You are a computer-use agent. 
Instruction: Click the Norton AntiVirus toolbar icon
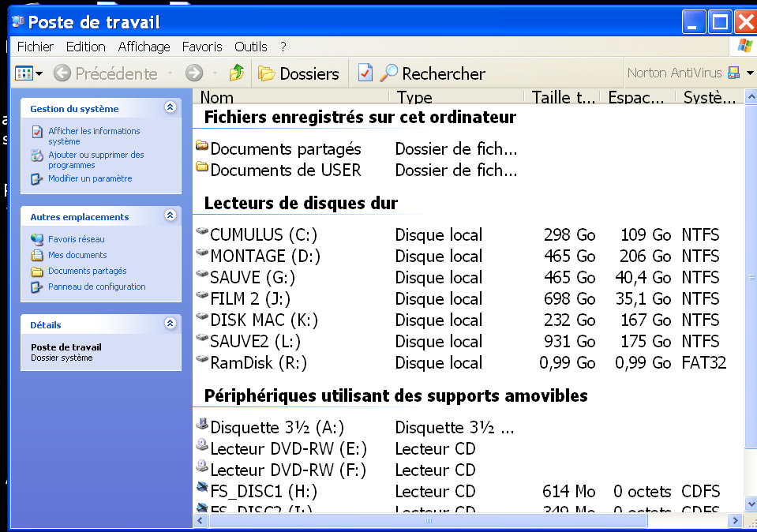pyautogui.click(x=733, y=73)
